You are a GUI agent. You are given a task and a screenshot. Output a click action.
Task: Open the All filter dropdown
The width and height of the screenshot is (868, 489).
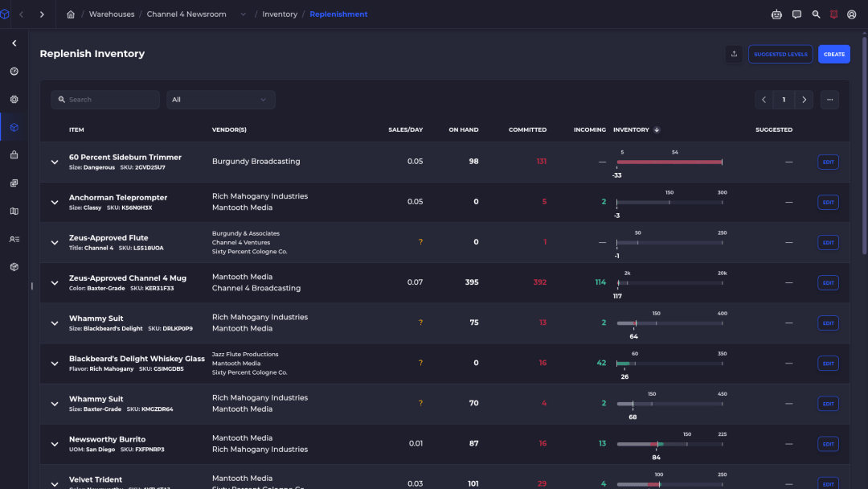(221, 100)
